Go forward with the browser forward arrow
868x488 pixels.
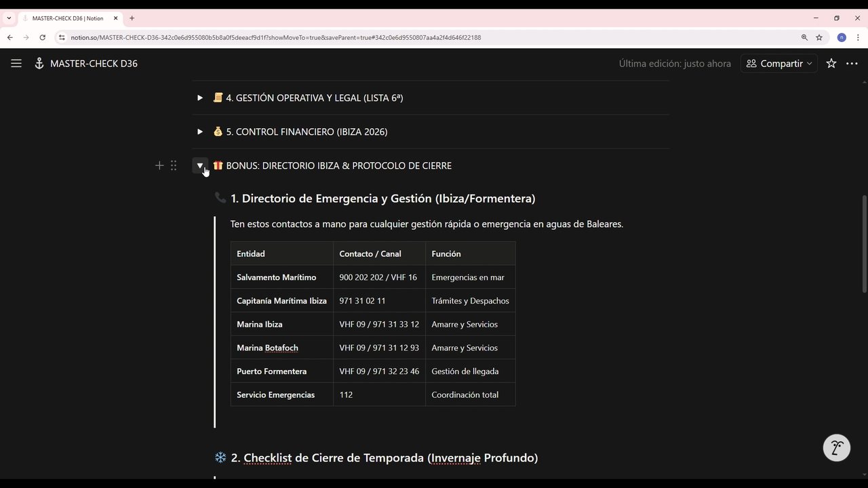26,37
